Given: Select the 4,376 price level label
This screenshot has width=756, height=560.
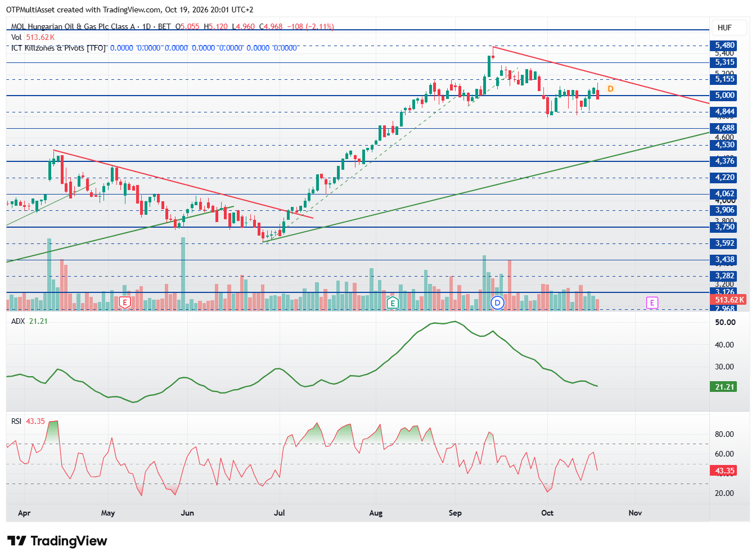Looking at the screenshot, I should (x=724, y=161).
